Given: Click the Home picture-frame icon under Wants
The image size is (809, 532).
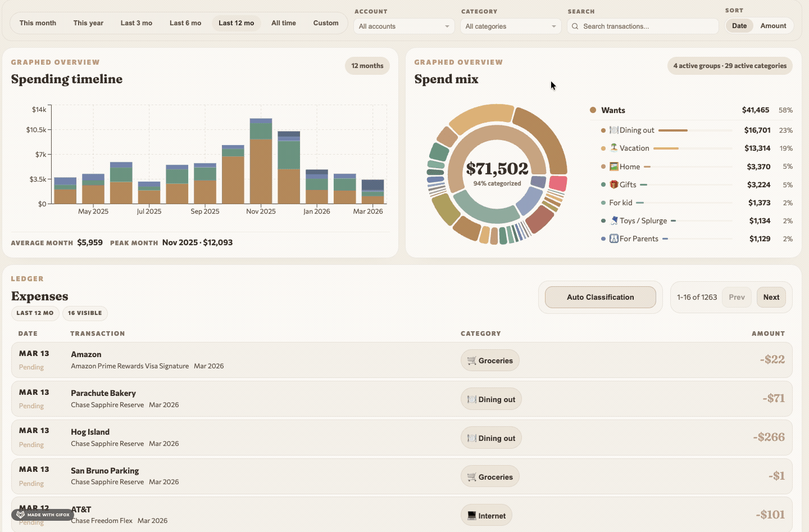Looking at the screenshot, I should click(x=615, y=166).
